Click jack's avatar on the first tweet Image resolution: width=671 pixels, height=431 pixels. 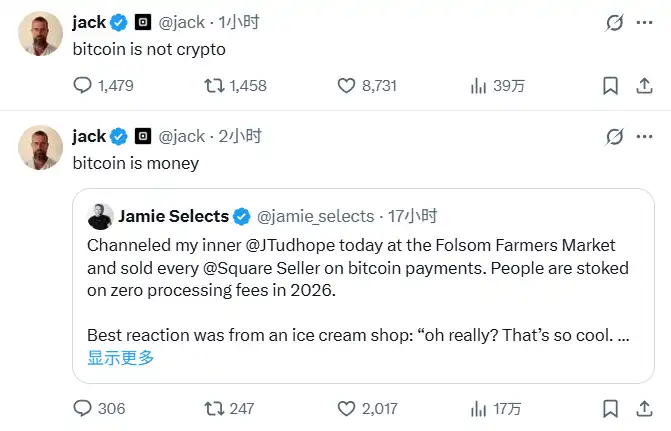tap(40, 34)
